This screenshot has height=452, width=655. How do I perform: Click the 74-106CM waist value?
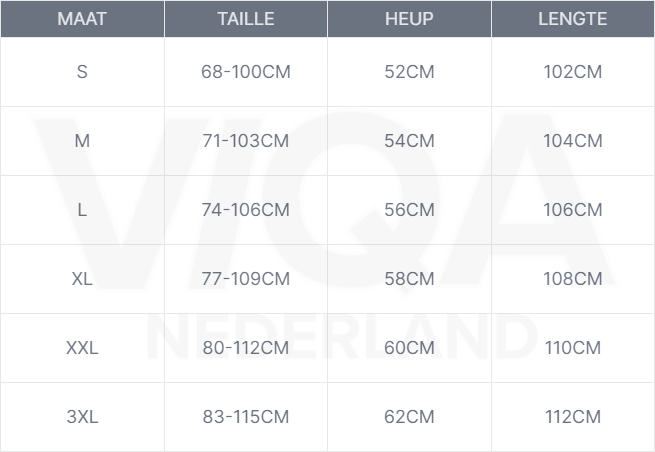[x=245, y=210]
